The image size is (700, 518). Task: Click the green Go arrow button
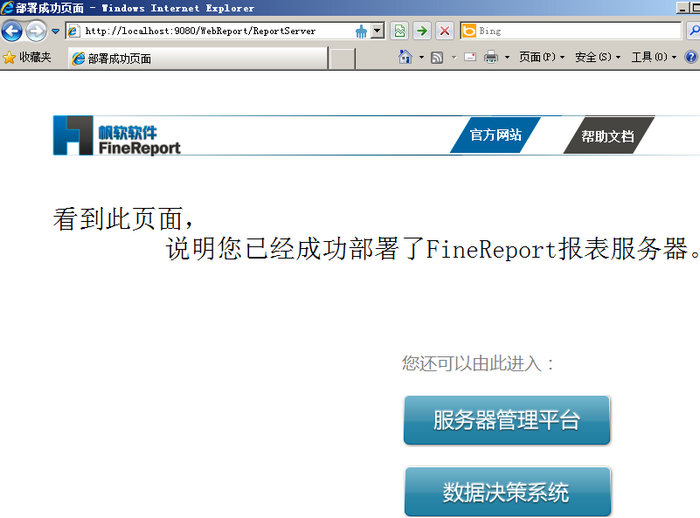tap(422, 31)
